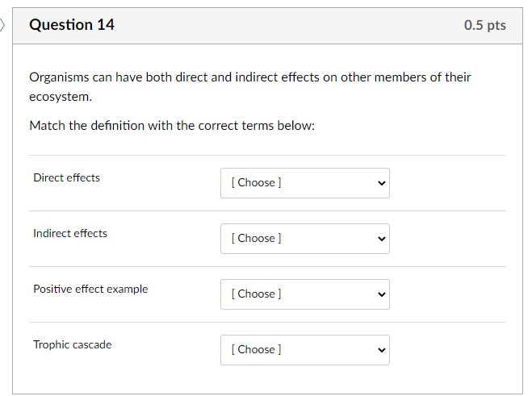The width and height of the screenshot is (532, 396).
Task: Click the Question 14 heading
Action: 72,25
